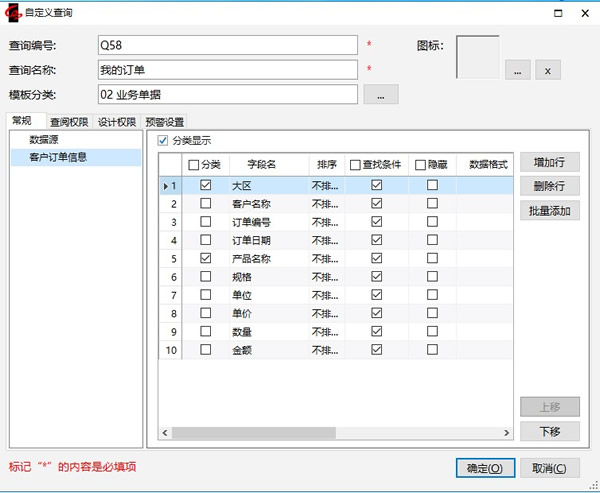Open template category browse ... button
The image size is (600, 493).
click(381, 94)
